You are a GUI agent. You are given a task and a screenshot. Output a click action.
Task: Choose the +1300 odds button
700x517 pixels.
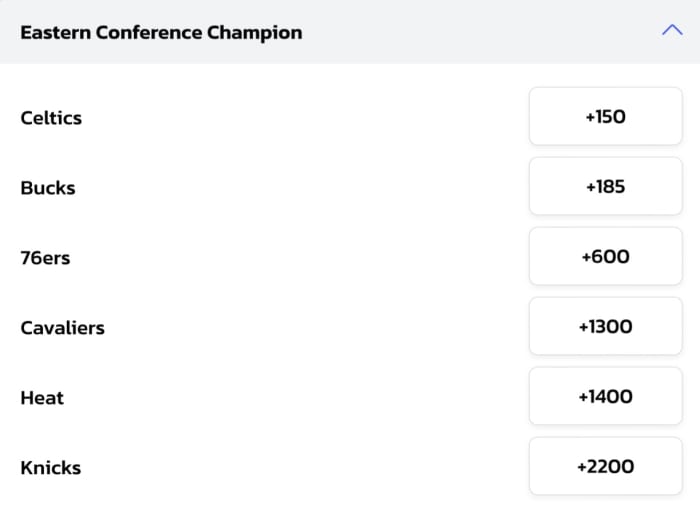point(605,327)
